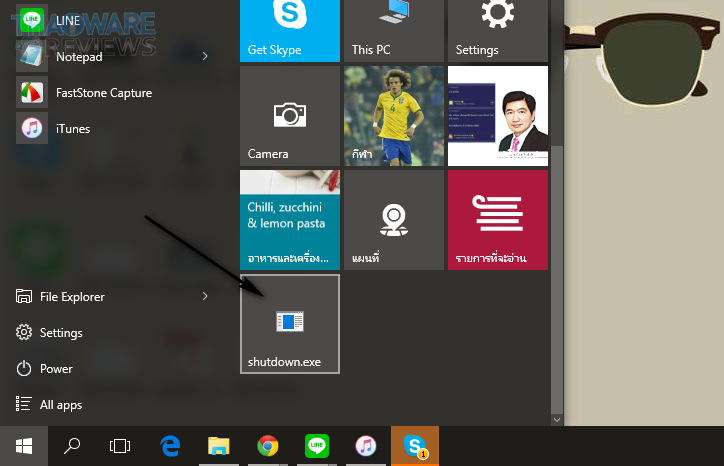
Task: Open taskbar Search magnifier
Action: (x=72, y=446)
